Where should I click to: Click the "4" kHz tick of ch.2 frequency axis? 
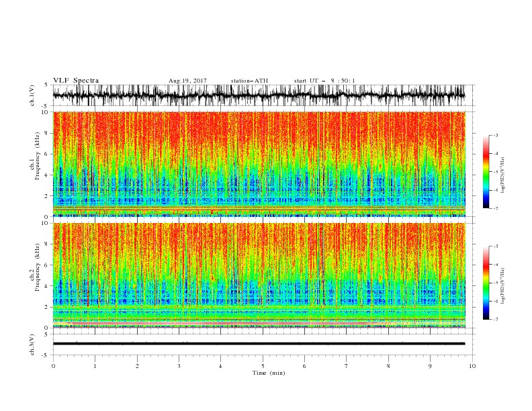click(47, 286)
